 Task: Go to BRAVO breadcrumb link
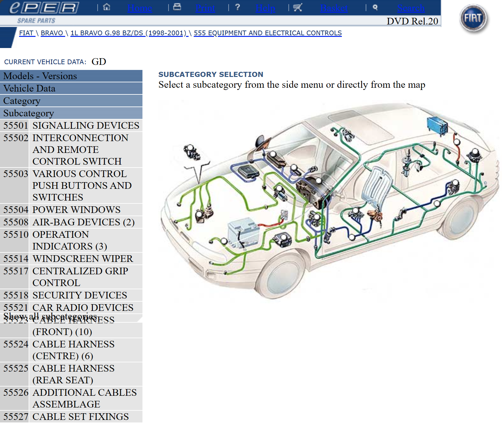tap(52, 33)
